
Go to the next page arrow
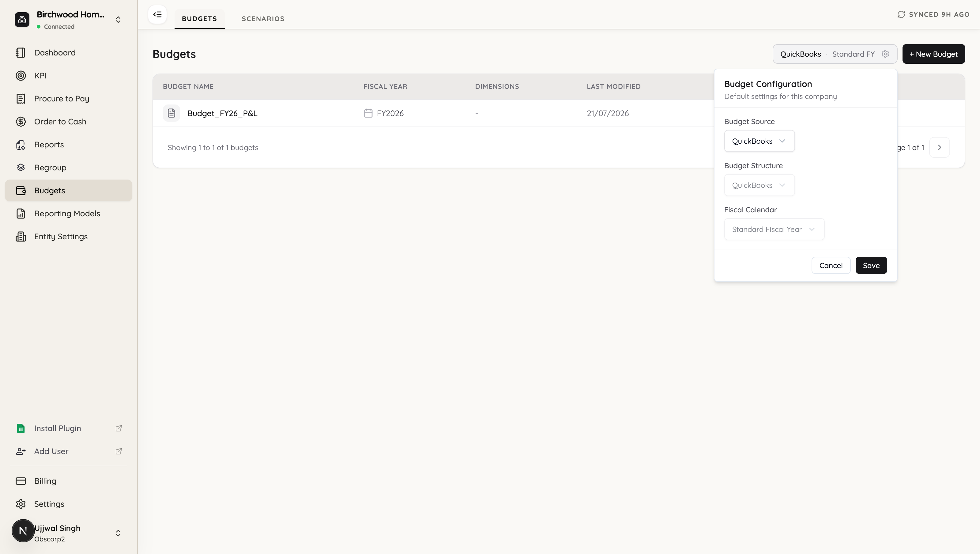pyautogui.click(x=939, y=147)
